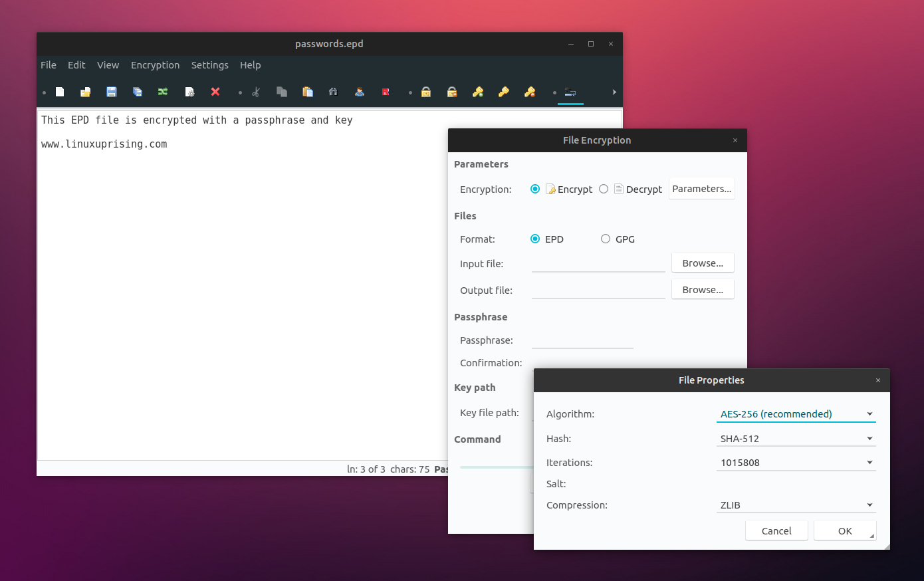This screenshot has width=924, height=581.
Task: Toggle the word wrap toolbar icon
Action: (x=570, y=92)
